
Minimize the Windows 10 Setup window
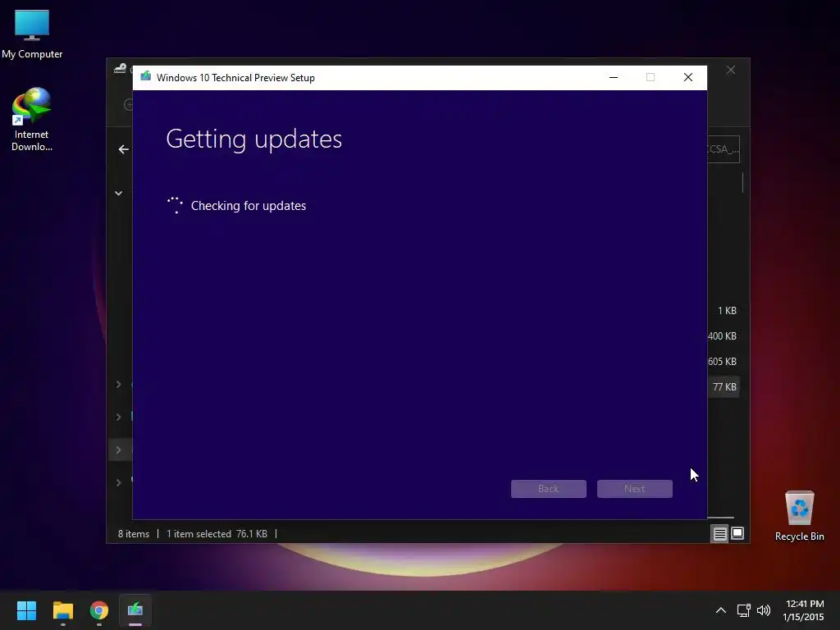[614, 78]
